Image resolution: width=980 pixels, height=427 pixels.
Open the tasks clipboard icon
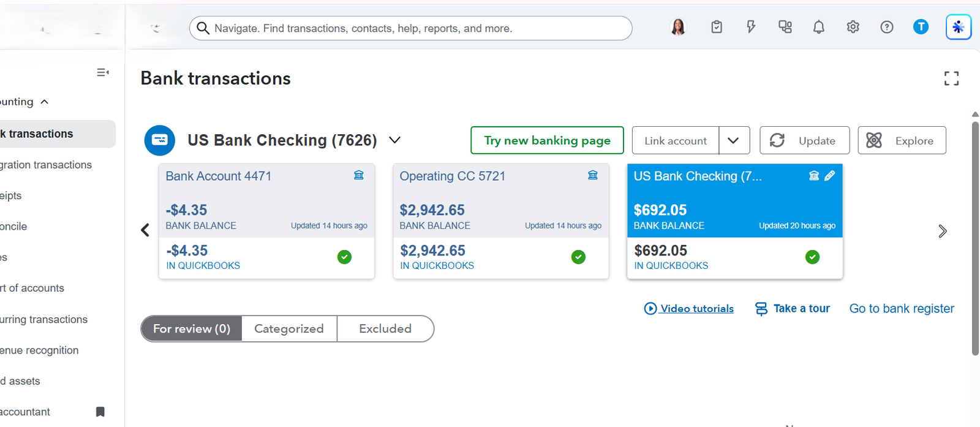pyautogui.click(x=717, y=27)
